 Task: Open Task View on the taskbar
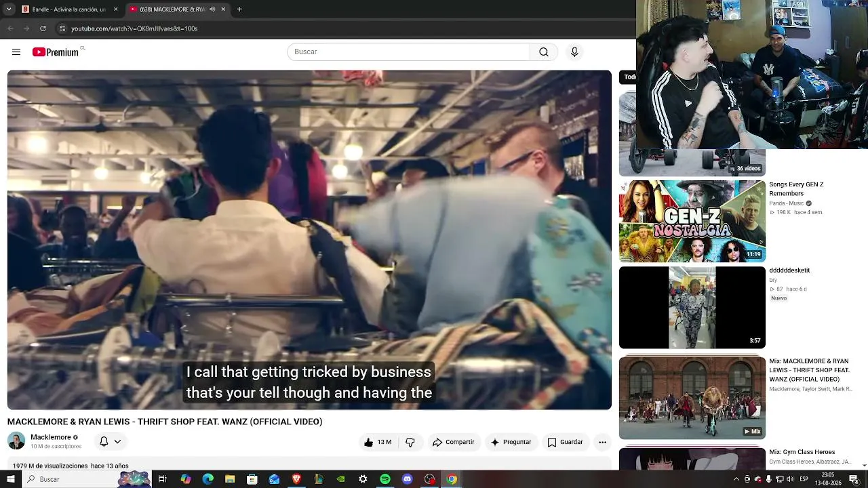(163, 479)
